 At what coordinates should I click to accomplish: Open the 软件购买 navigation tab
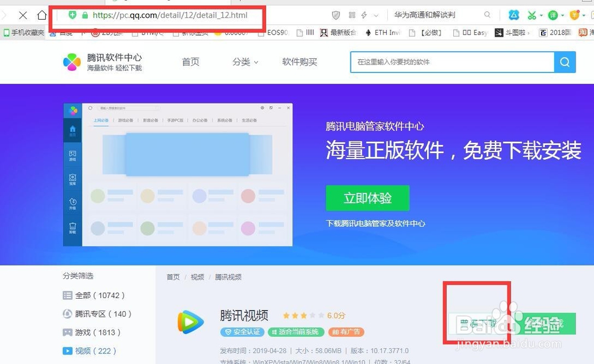[x=299, y=62]
